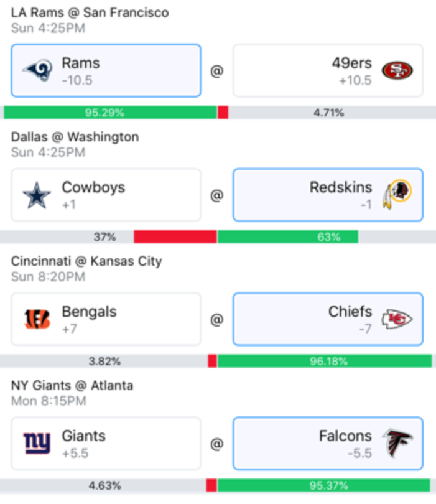436x504 pixels.
Task: Select Giants +5.5 pick card
Action: tap(106, 444)
